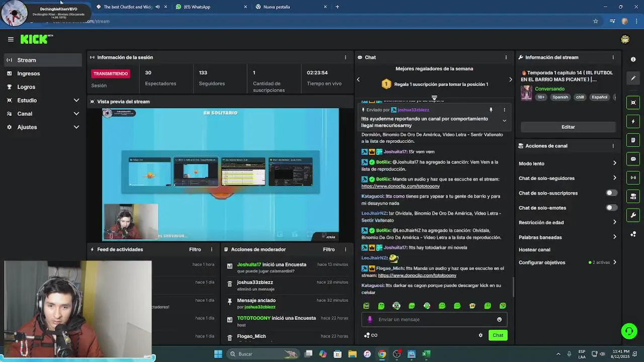Open Ingresos in the sidebar

[x=42, y=73]
